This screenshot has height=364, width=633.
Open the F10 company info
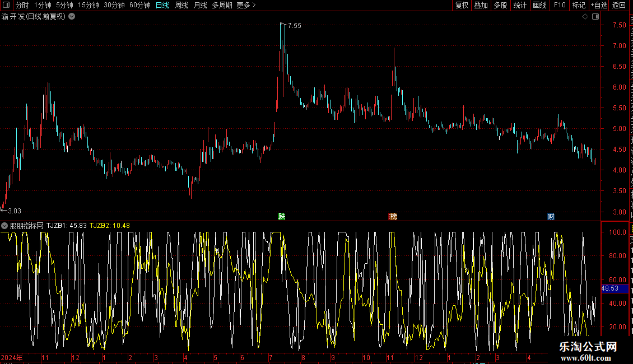point(560,5)
